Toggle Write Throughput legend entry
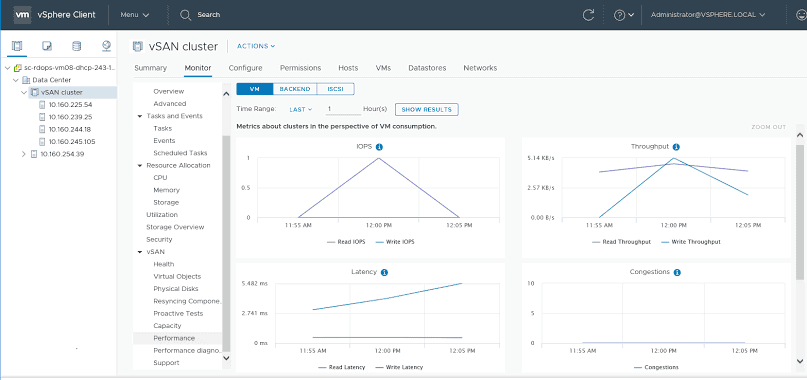This screenshot has width=807, height=380. click(x=691, y=241)
